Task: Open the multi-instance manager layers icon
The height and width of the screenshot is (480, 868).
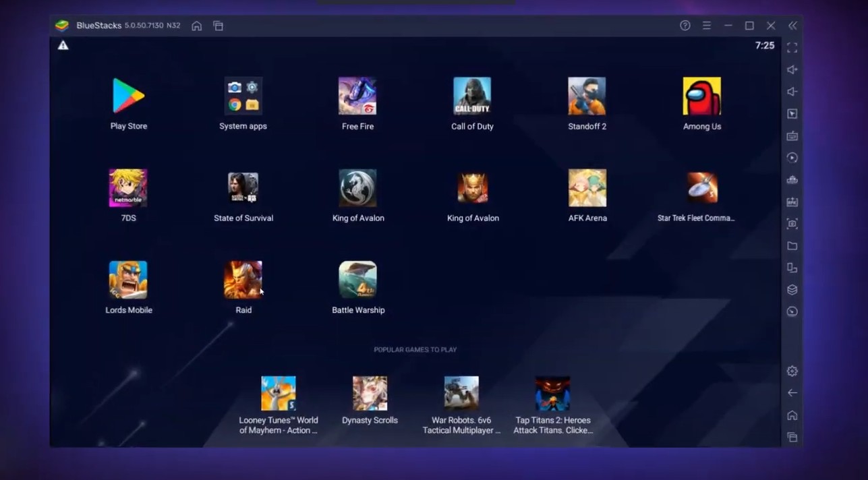Action: point(792,290)
